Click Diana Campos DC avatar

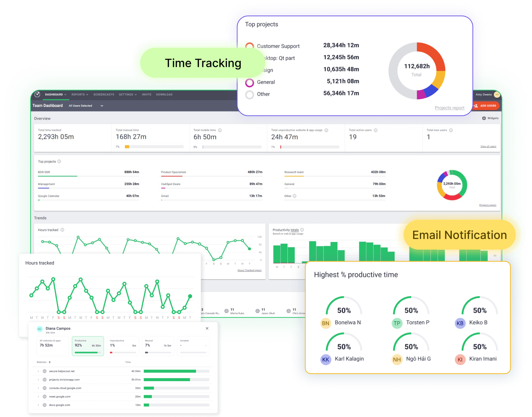(40, 329)
